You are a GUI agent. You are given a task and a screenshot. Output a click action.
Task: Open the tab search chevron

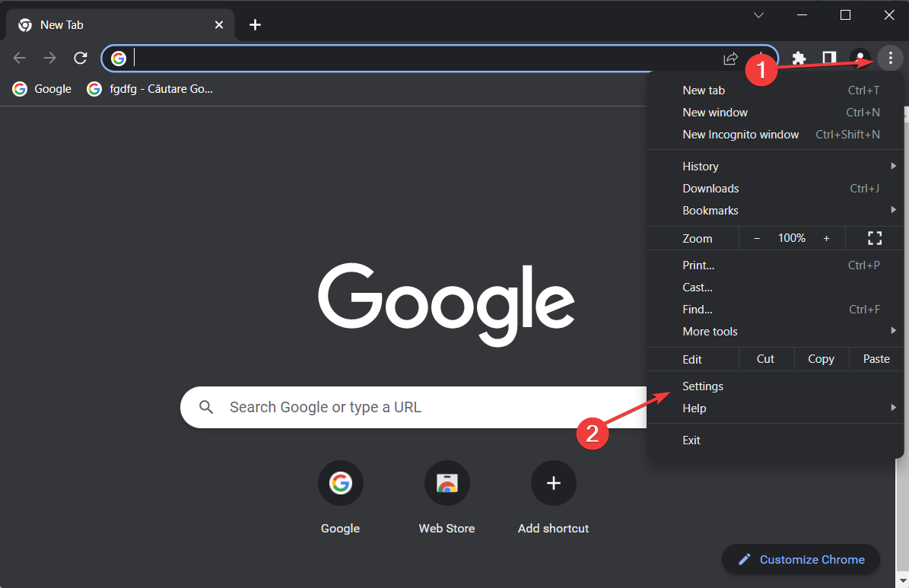click(758, 14)
